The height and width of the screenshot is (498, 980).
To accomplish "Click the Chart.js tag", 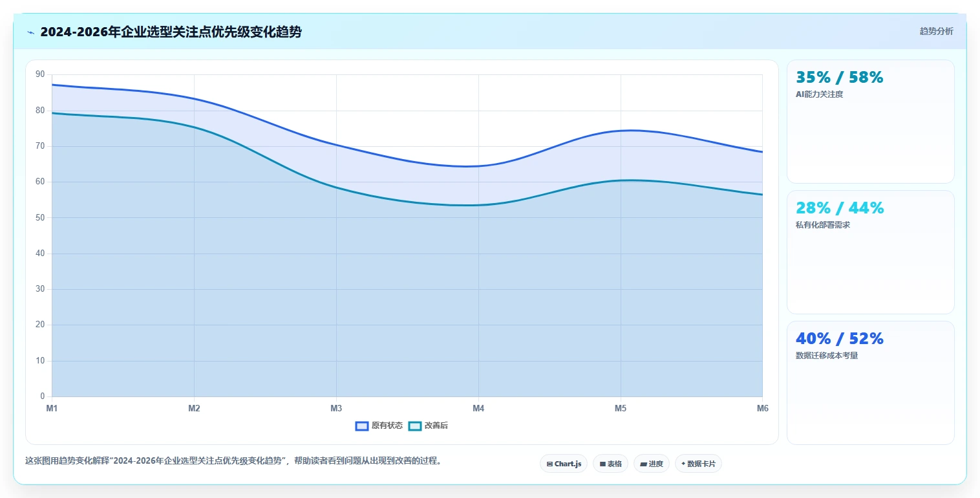I will 564,464.
